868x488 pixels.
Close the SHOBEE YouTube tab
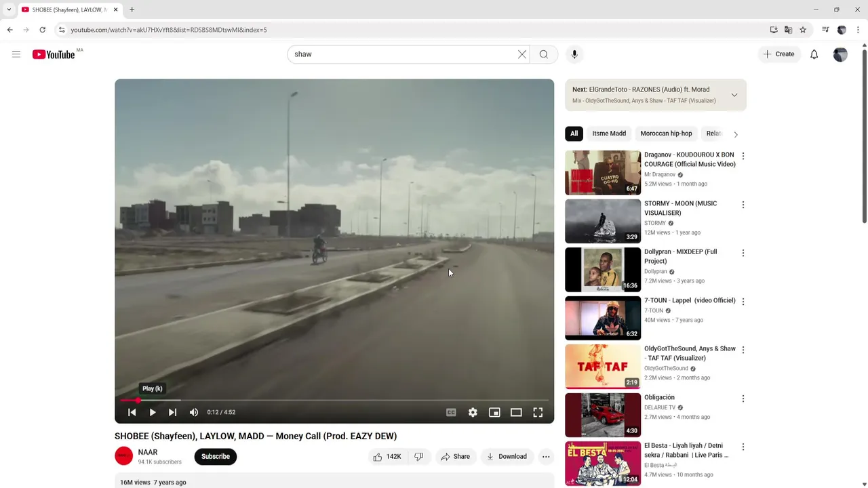tap(115, 9)
